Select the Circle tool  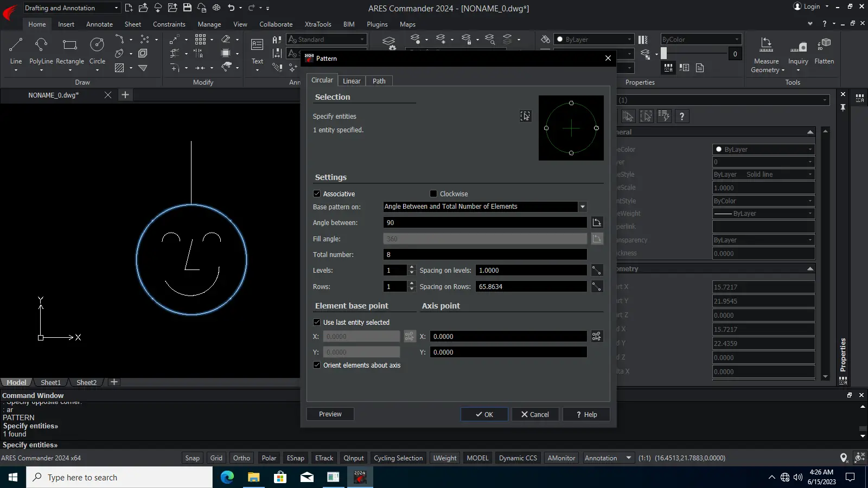point(97,46)
